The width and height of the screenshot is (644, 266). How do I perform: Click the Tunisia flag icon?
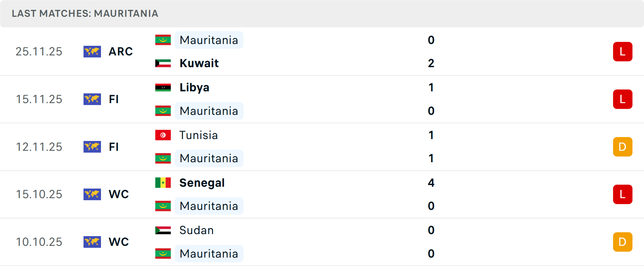pos(163,135)
